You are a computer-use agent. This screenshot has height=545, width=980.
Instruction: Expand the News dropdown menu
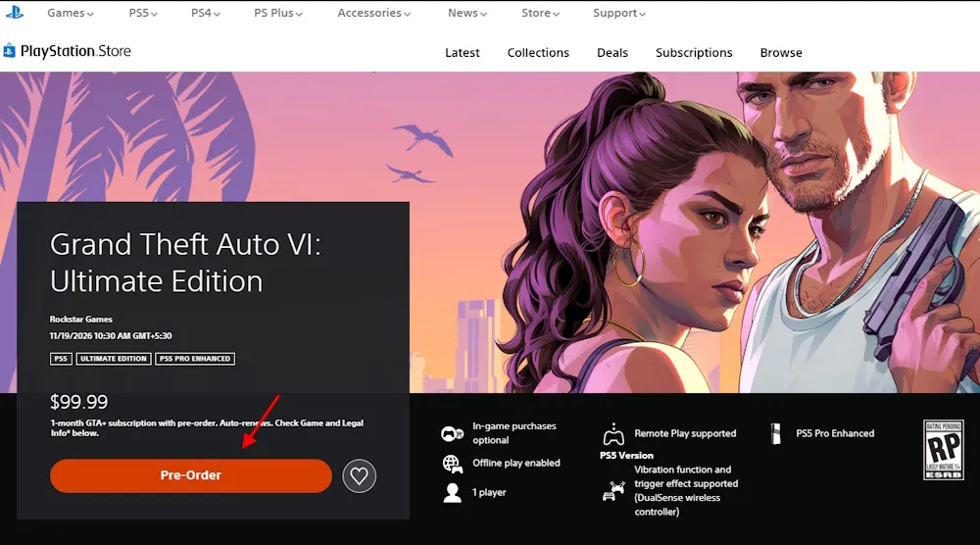pos(466,13)
